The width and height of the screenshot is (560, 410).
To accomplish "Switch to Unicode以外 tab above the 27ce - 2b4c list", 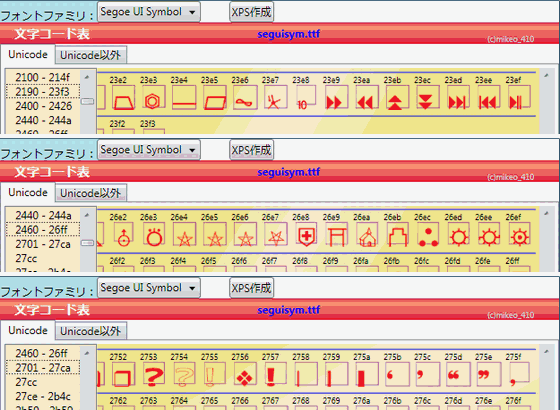I will coord(91,331).
